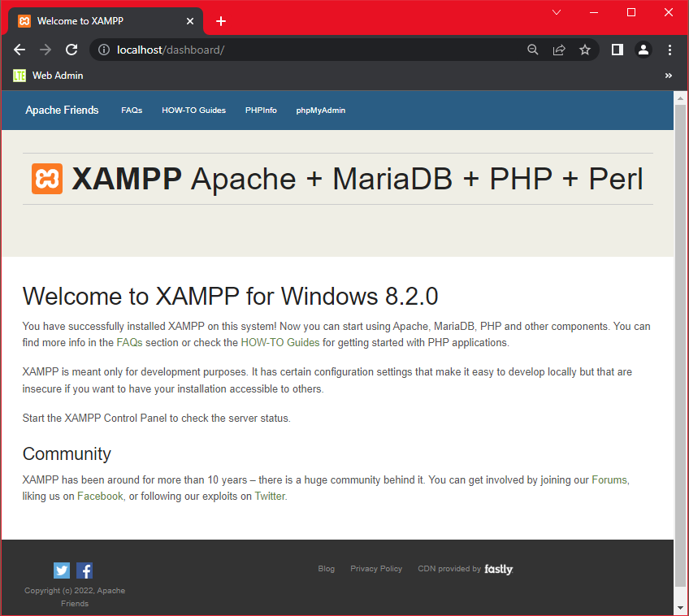The image size is (689, 616).
Task: Visit the HOW-TO Guides page
Action: click(193, 110)
